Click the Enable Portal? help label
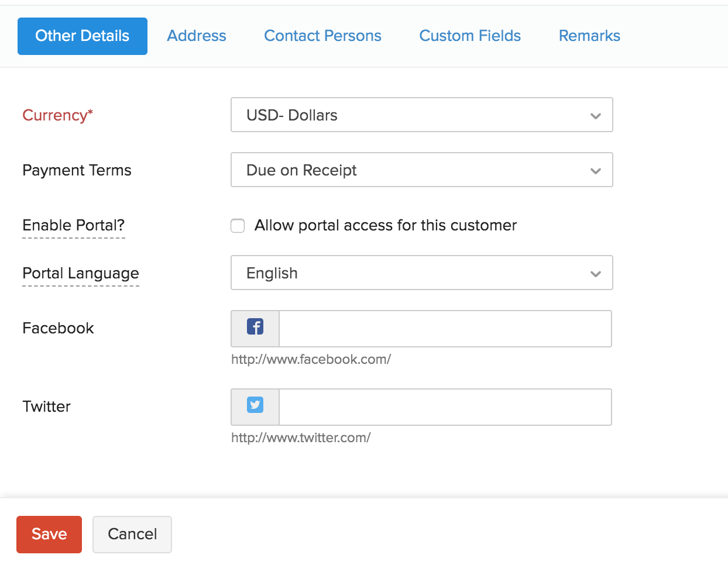 [x=74, y=226]
